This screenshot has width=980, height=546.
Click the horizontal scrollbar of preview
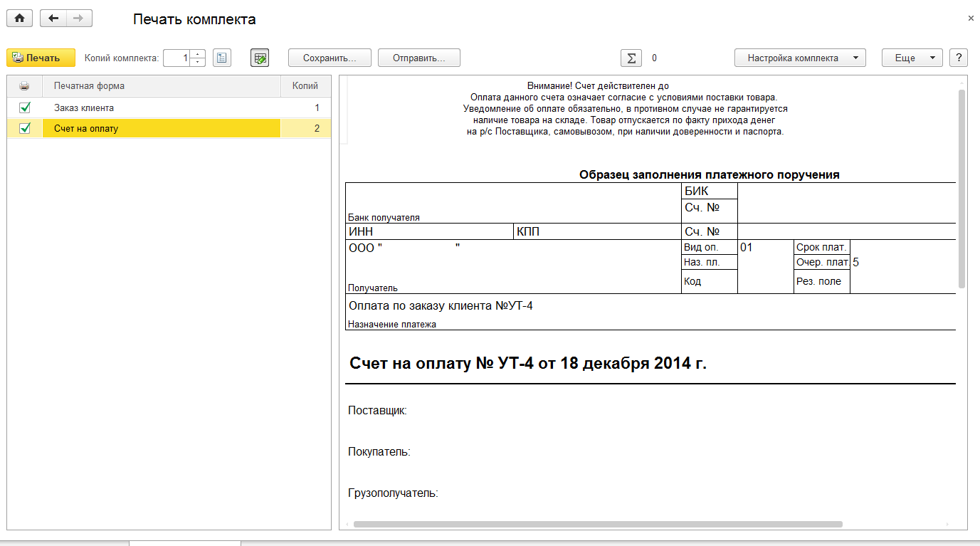pos(598,524)
